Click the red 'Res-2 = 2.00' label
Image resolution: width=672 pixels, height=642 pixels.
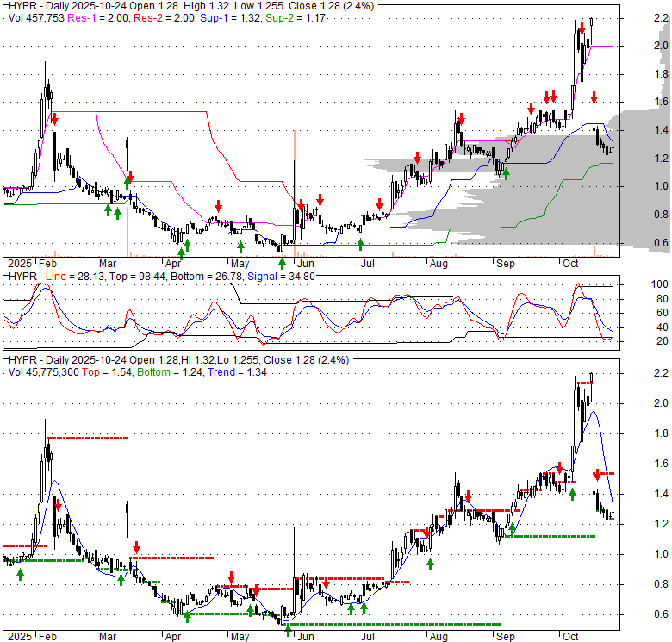[x=165, y=18]
